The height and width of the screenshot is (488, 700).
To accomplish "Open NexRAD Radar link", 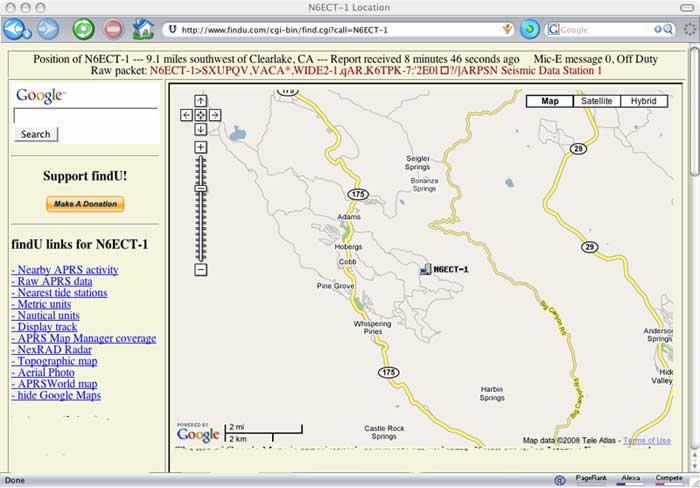I will coord(52,350).
